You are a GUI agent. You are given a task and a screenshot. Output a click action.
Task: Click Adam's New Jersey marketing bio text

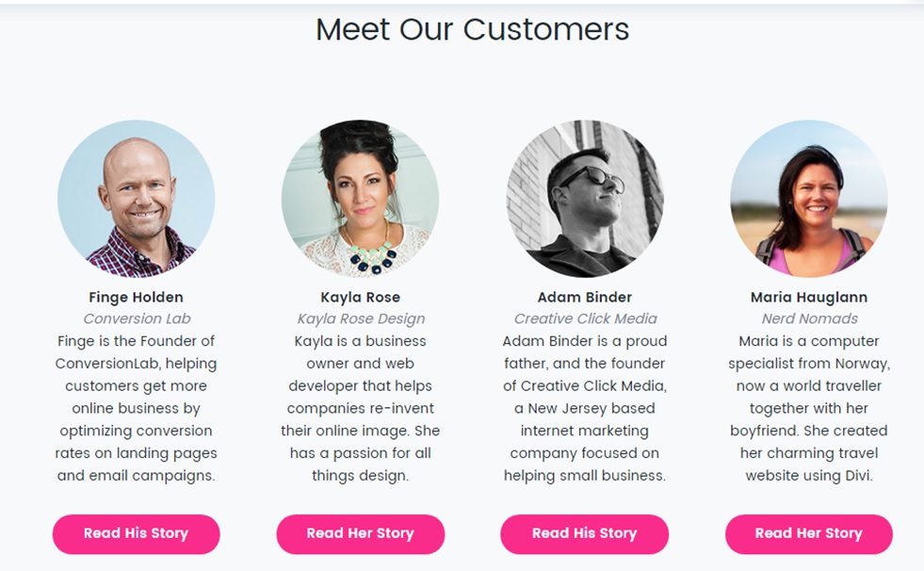click(585, 408)
